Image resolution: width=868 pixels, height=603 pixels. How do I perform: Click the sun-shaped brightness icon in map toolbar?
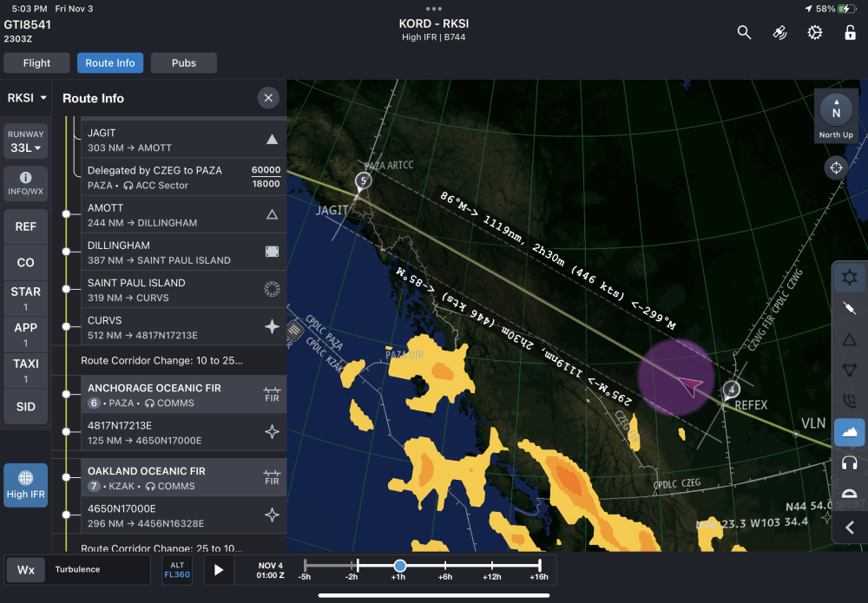coord(849,278)
